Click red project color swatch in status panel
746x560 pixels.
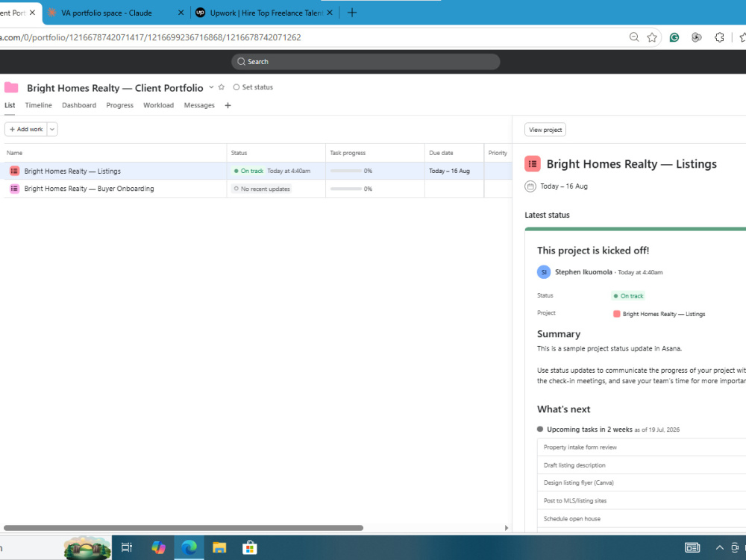[x=617, y=314]
